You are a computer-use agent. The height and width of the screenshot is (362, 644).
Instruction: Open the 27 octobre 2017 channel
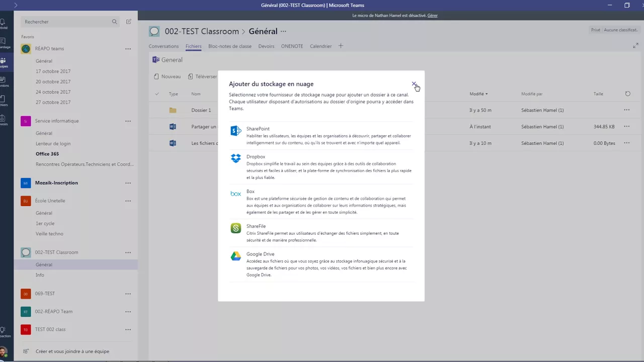tap(53, 103)
